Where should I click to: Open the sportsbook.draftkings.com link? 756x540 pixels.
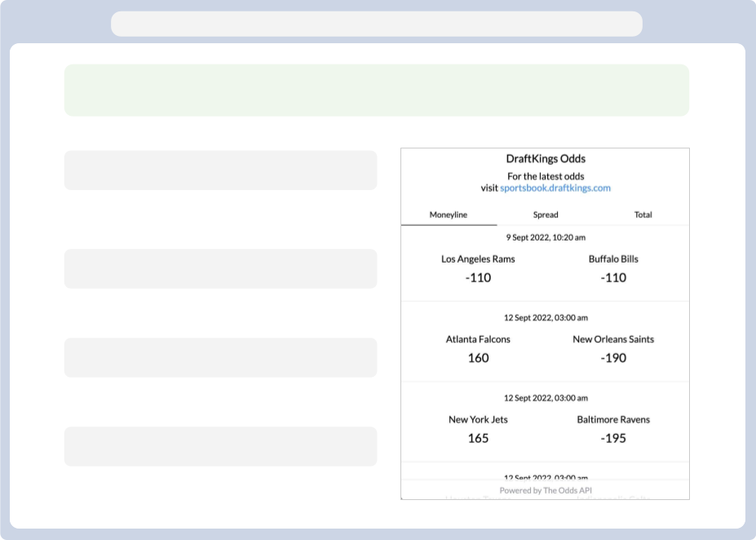pos(555,188)
